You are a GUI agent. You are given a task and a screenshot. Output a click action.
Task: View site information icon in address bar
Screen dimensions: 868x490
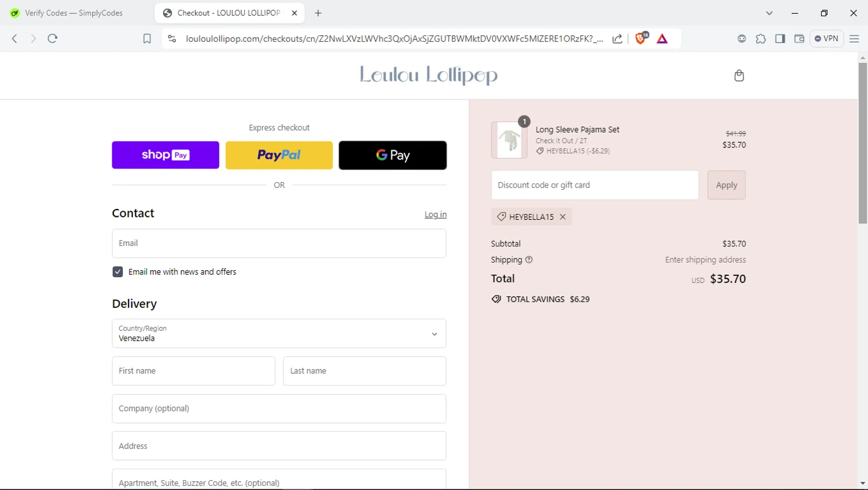coord(172,39)
